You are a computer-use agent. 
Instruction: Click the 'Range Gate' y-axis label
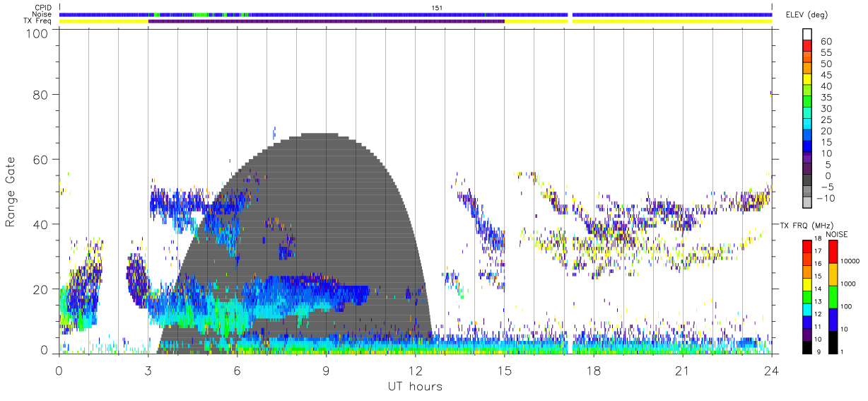pos(11,192)
